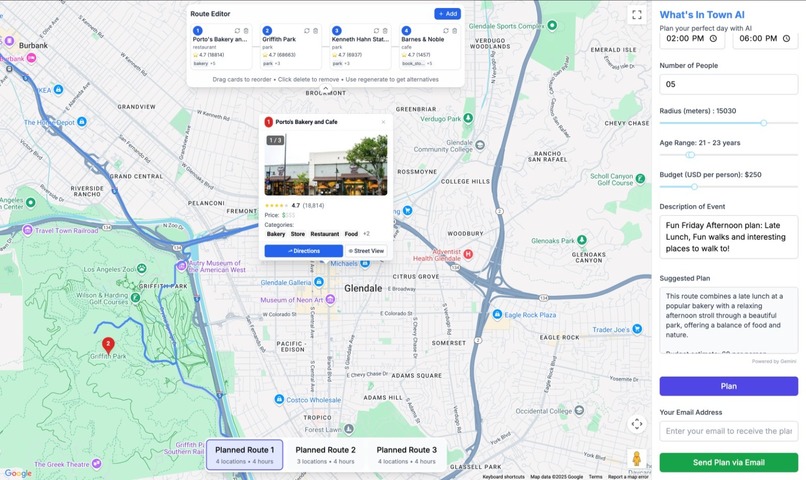Click the Glendale Galleria shopping pin
Image resolution: width=806 pixels, height=480 pixels.
319,282
